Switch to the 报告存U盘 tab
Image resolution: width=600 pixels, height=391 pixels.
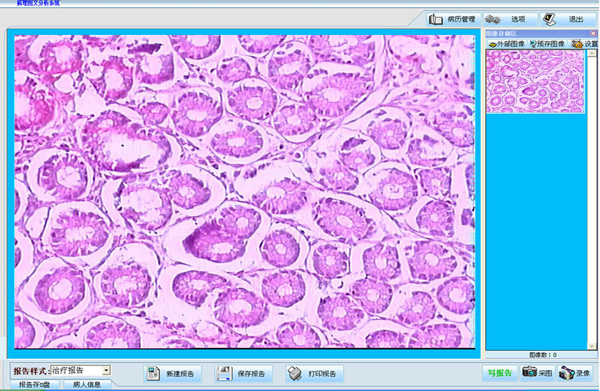pyautogui.click(x=34, y=384)
